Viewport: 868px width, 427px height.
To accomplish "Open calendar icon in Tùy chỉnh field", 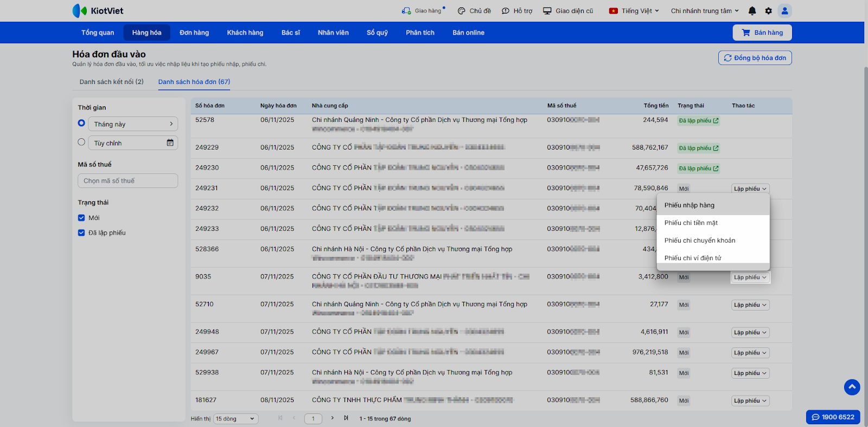I will [x=170, y=143].
